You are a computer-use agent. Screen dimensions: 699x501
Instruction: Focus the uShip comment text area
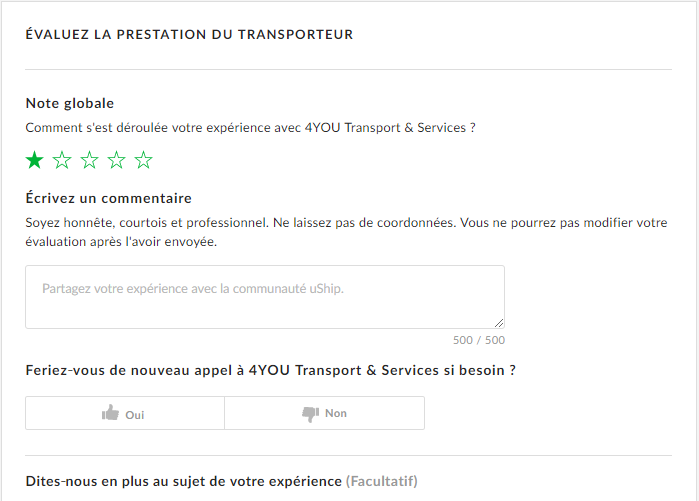coord(264,297)
